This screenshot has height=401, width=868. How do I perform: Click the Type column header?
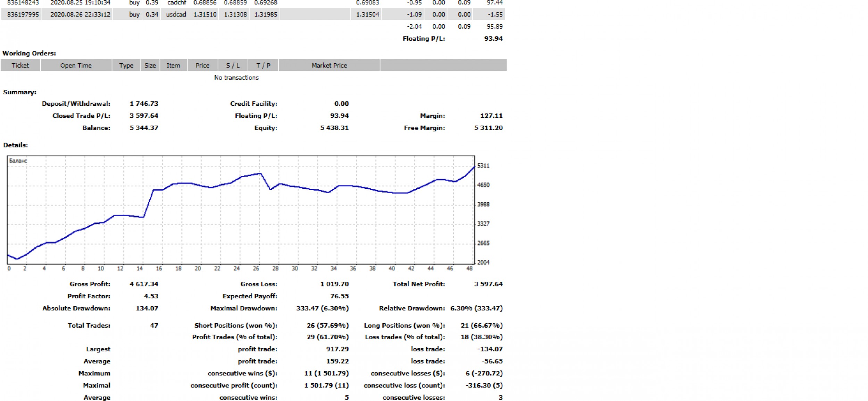126,65
